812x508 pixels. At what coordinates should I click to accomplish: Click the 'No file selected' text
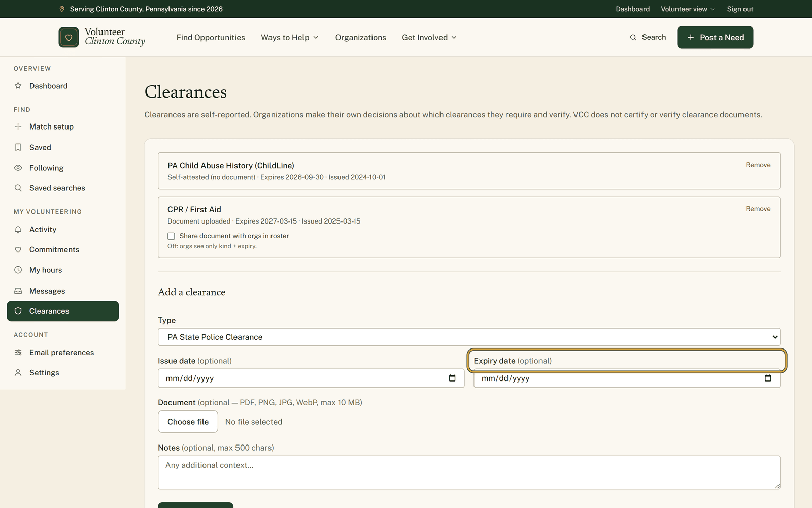[254, 422]
